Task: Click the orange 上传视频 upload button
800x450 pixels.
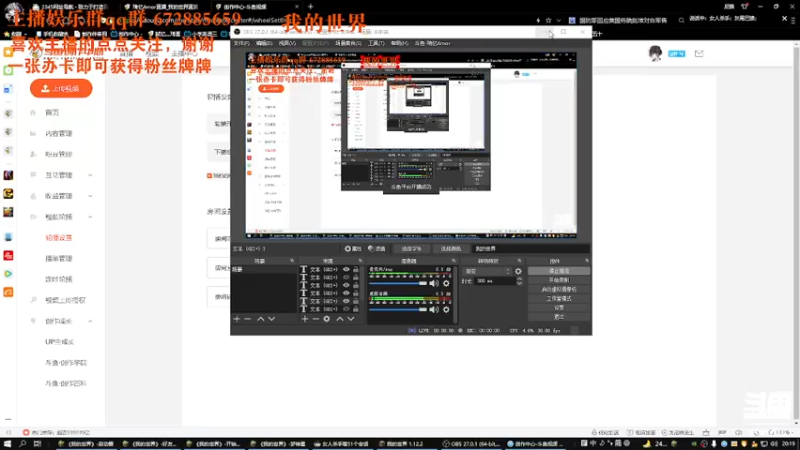Action: (x=61, y=88)
